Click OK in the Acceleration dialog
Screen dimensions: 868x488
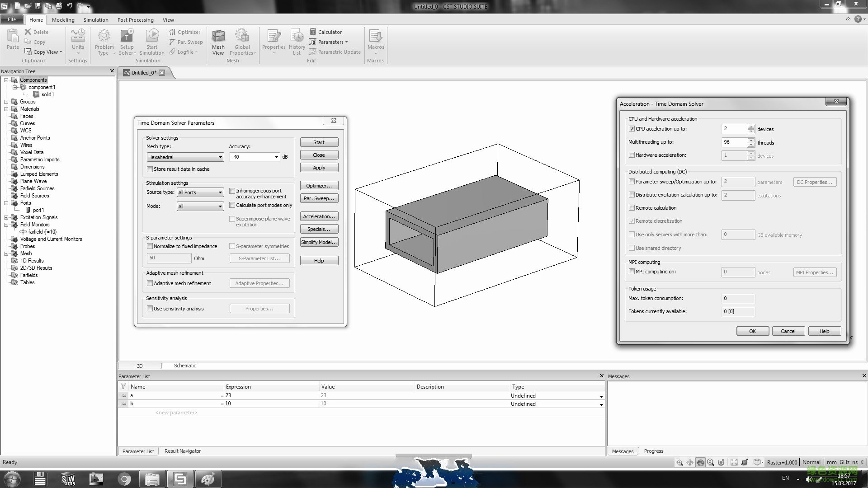[752, 331]
